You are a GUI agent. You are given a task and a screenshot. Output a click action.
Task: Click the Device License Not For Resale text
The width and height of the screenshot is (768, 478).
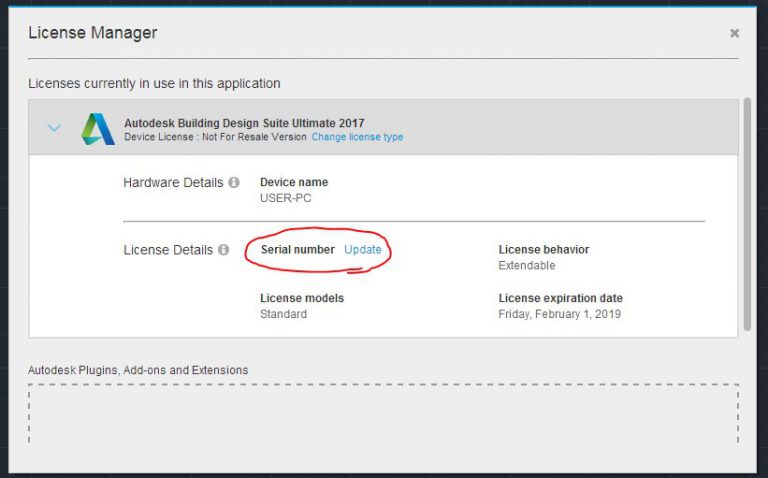pyautogui.click(x=215, y=137)
